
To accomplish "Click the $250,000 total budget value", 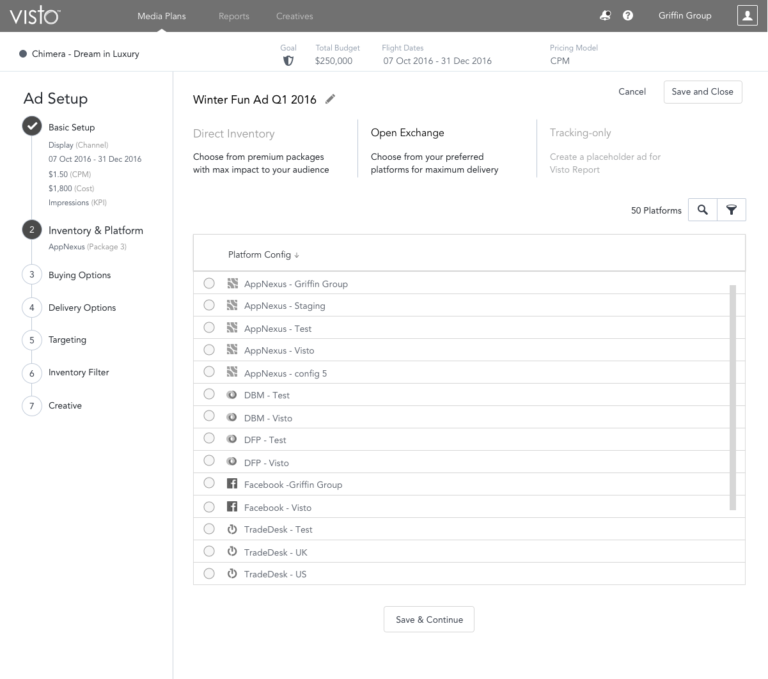I will pyautogui.click(x=334, y=61).
